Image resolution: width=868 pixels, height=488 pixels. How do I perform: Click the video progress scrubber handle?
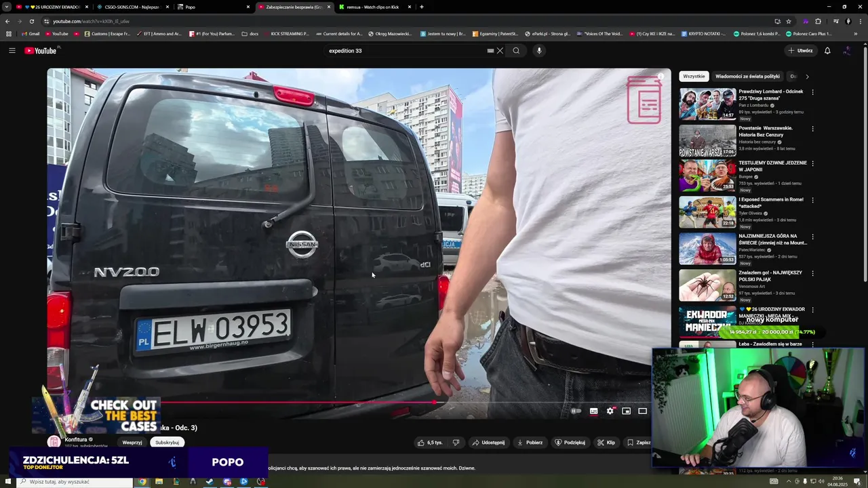point(434,403)
